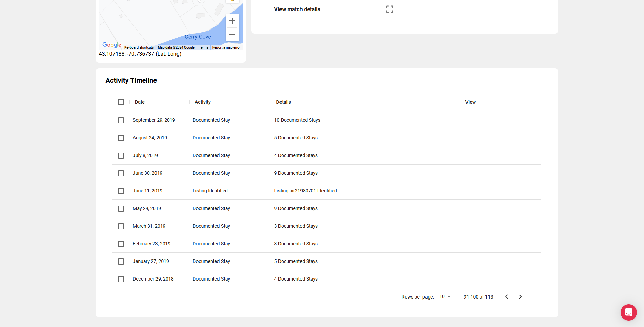644x327 pixels.
Task: Check the February 23, 2019 row
Action: click(x=121, y=244)
